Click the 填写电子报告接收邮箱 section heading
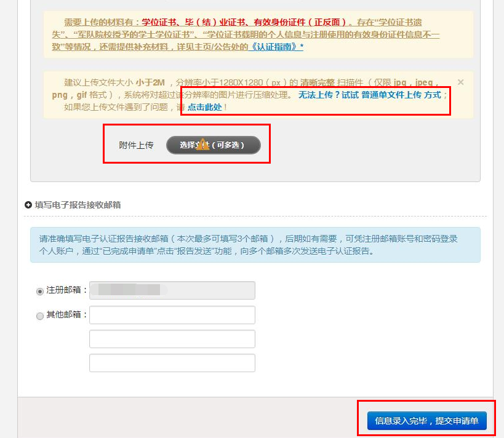The width and height of the screenshot is (504, 438). 78,205
